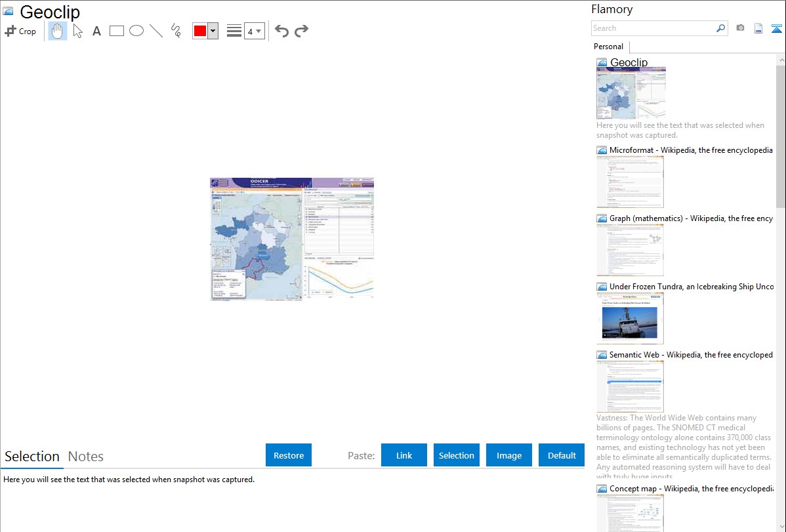Click icon beside Under Frozen Tundra title
Viewport: 786px width, 532px height.
(602, 287)
